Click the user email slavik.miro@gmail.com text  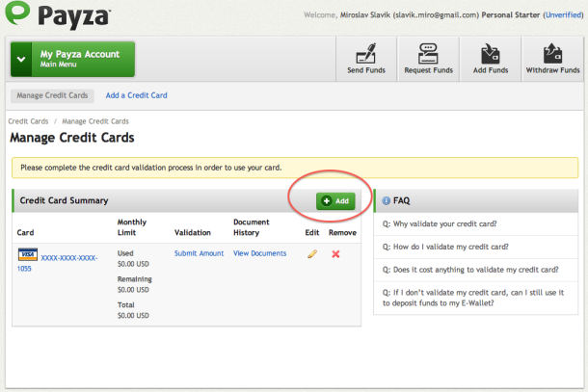(436, 15)
